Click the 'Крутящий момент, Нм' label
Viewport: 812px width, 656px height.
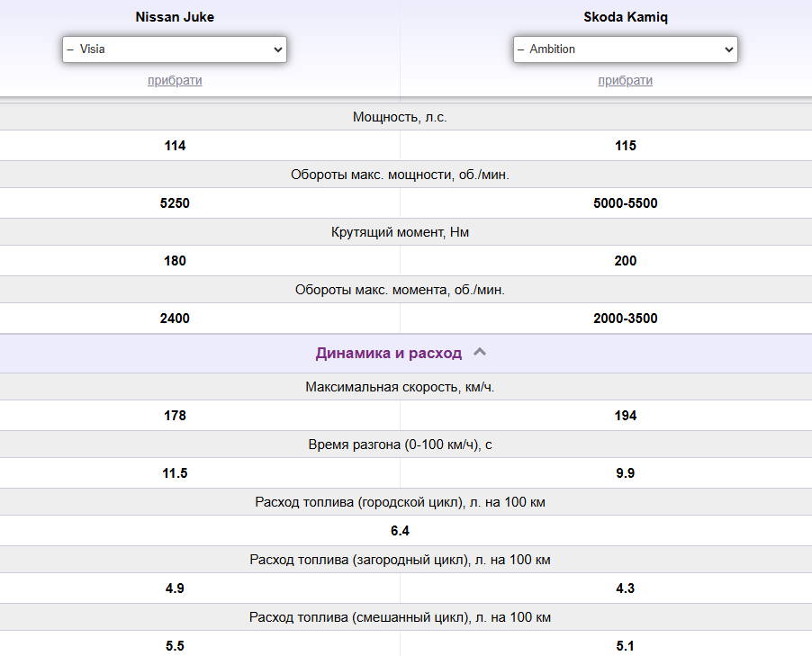click(x=400, y=232)
